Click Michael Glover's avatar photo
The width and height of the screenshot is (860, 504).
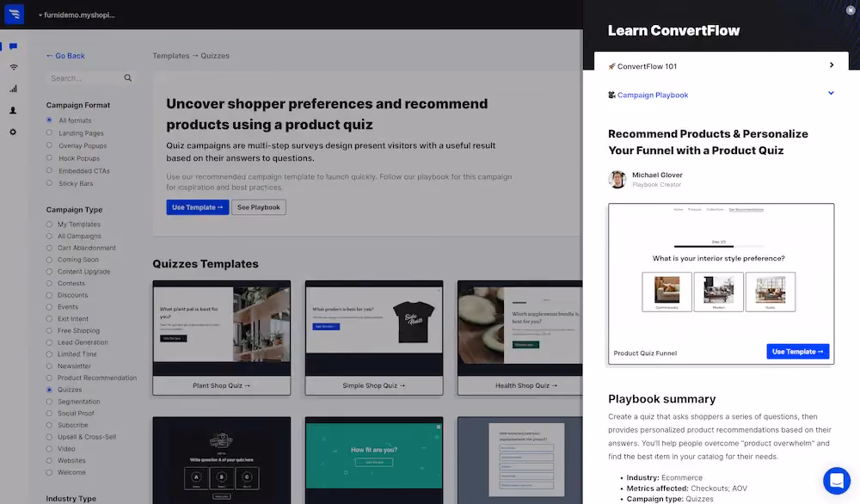click(617, 180)
